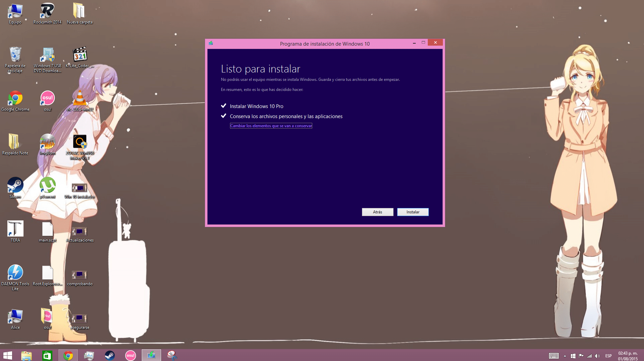Select the Rocksmith 2014 desktop icon
Screen dimensions: 644x361
(47, 14)
